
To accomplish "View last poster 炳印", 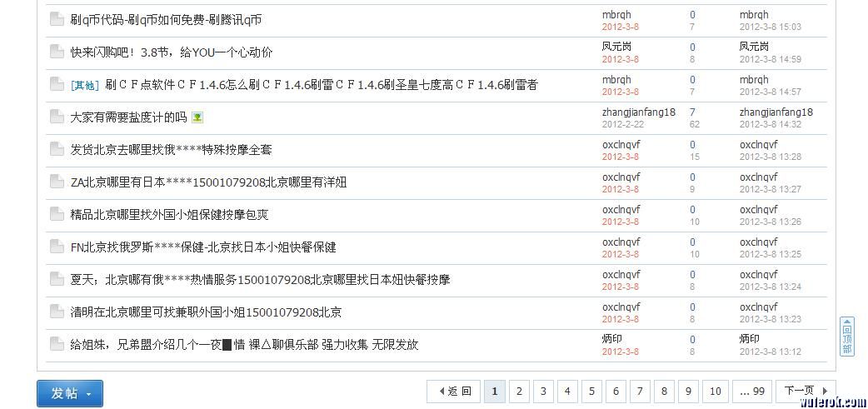I will (x=750, y=338).
